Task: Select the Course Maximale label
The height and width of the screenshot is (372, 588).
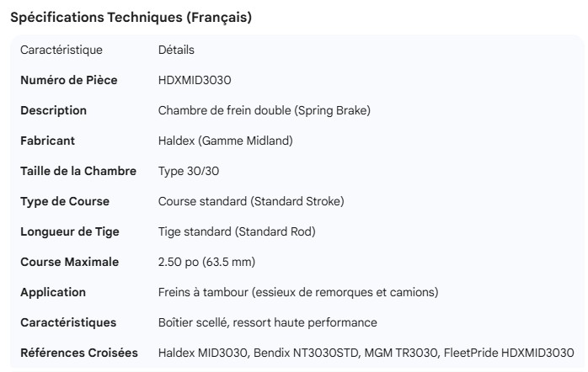Action: point(70,262)
